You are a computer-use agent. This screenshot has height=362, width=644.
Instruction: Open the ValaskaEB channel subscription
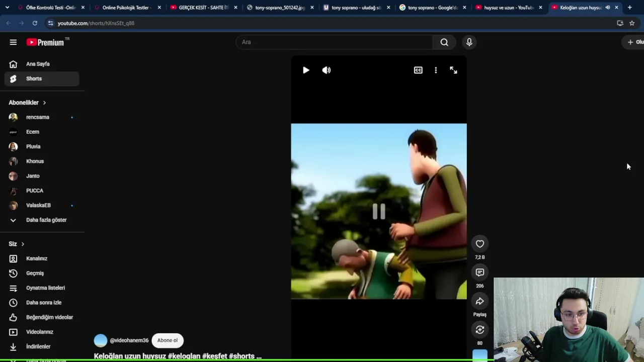pyautogui.click(x=42, y=205)
